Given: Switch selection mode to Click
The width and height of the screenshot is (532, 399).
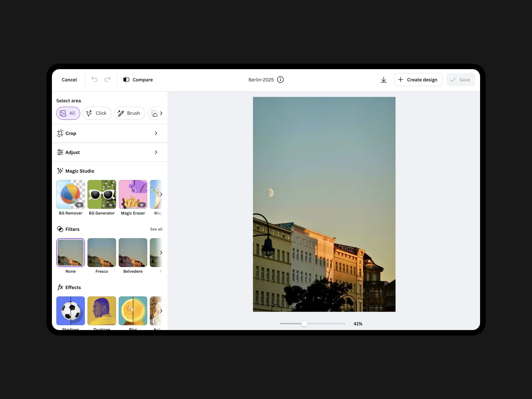Looking at the screenshot, I should pos(97,113).
